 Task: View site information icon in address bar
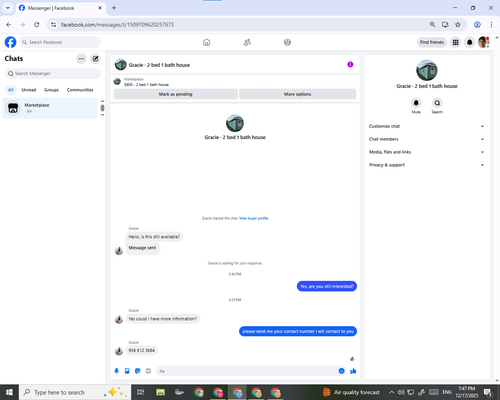pos(53,24)
